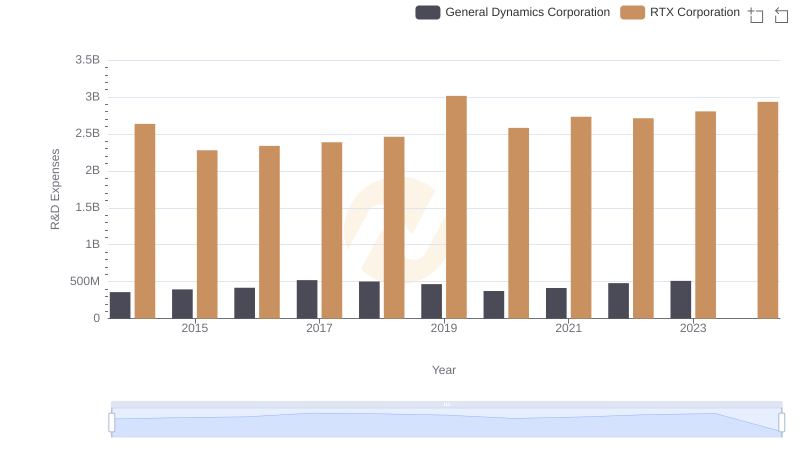Click the RTX bar for 2019
Image resolution: width=800 pixels, height=461 pixels.
(x=456, y=207)
